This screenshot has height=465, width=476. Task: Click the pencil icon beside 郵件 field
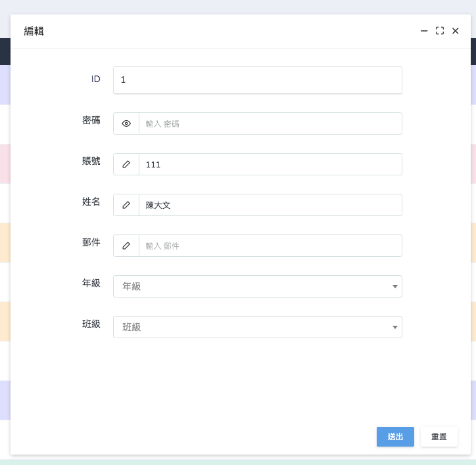(126, 246)
